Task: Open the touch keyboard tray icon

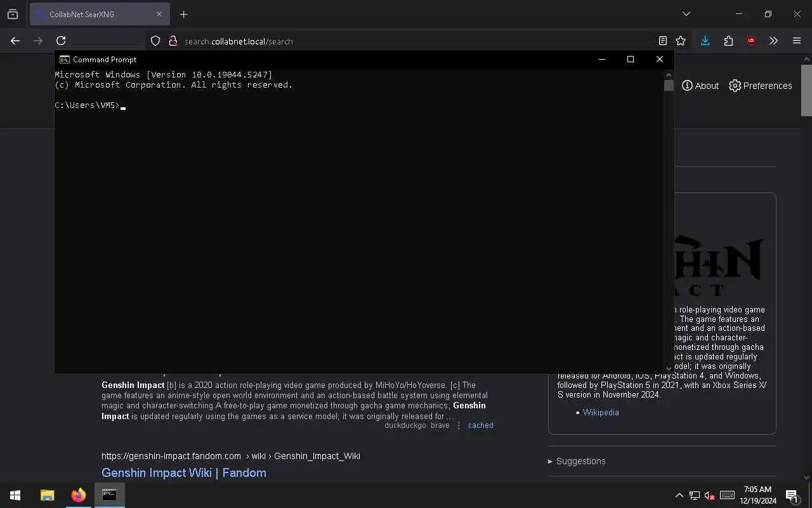Action: click(728, 495)
